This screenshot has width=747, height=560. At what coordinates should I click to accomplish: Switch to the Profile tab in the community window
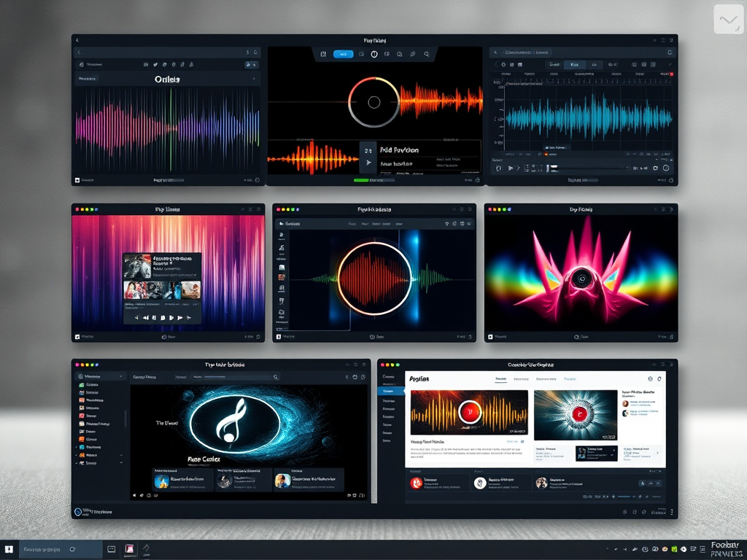click(570, 378)
